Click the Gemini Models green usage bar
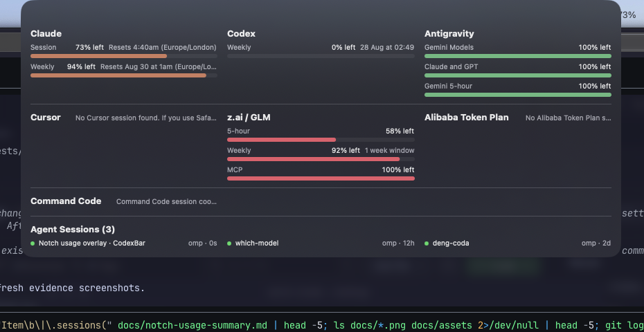Viewport: 644px width, 332px height. (517, 56)
